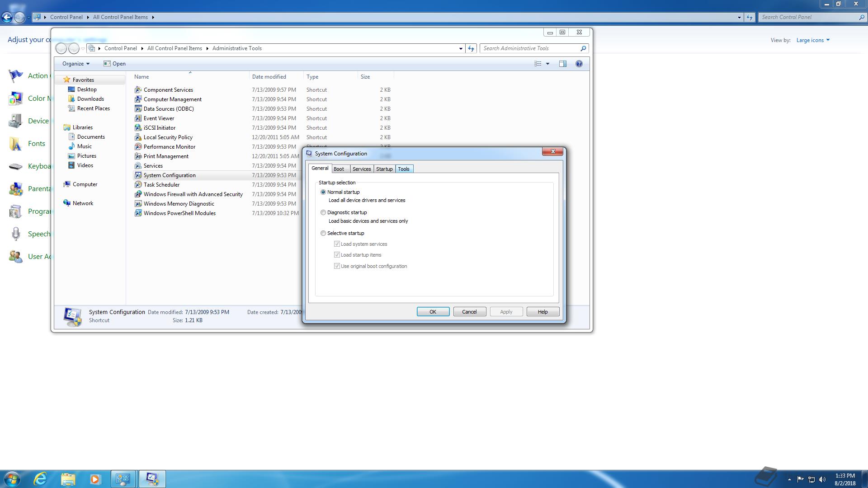The image size is (868, 488).
Task: Click the Windows PowerShell Modules icon
Action: pyautogui.click(x=138, y=213)
